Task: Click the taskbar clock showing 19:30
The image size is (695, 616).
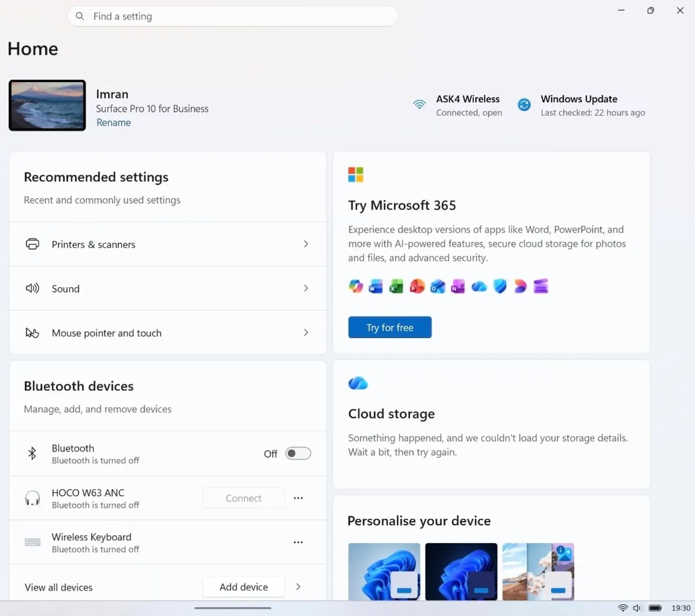Action: [681, 608]
